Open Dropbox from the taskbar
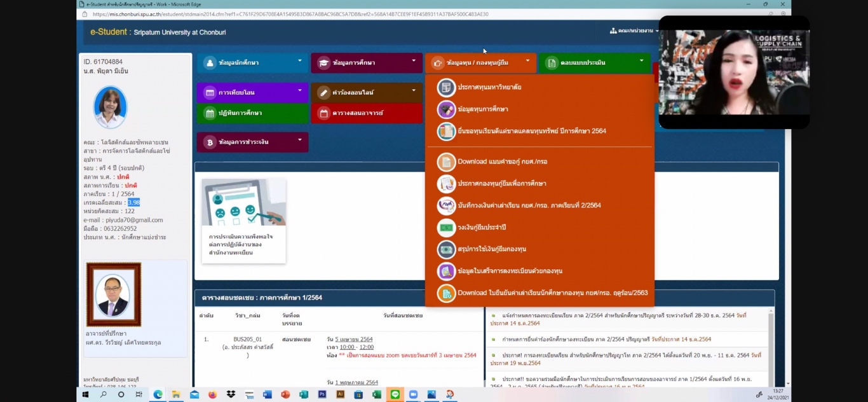The height and width of the screenshot is (402, 868). coord(231,394)
